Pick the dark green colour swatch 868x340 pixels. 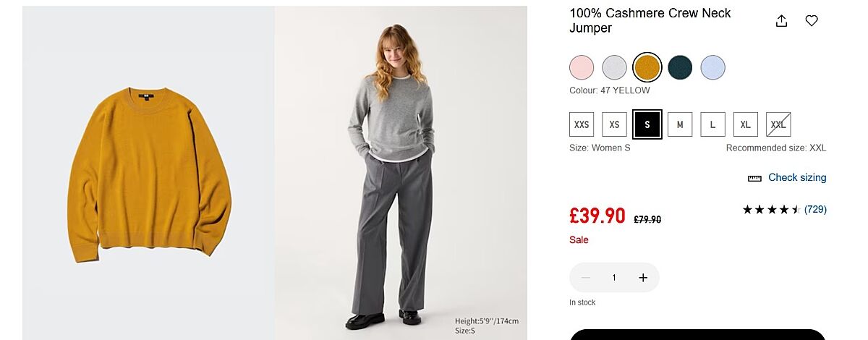click(680, 67)
